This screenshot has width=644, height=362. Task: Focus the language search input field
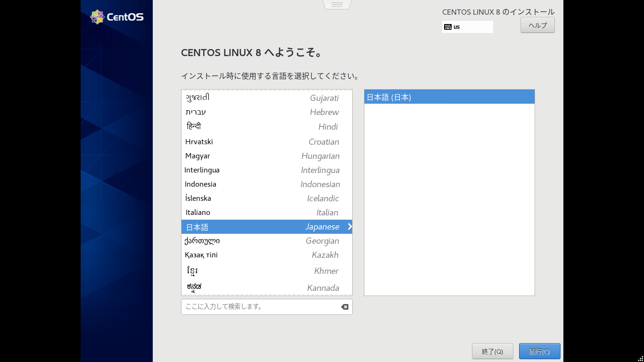267,307
